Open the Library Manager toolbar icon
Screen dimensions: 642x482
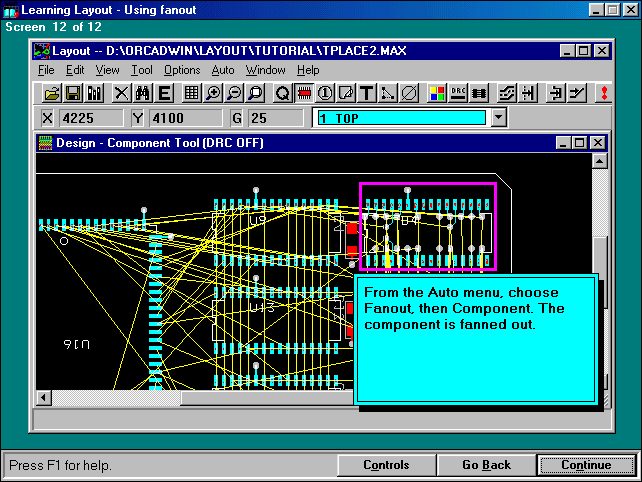[x=95, y=93]
